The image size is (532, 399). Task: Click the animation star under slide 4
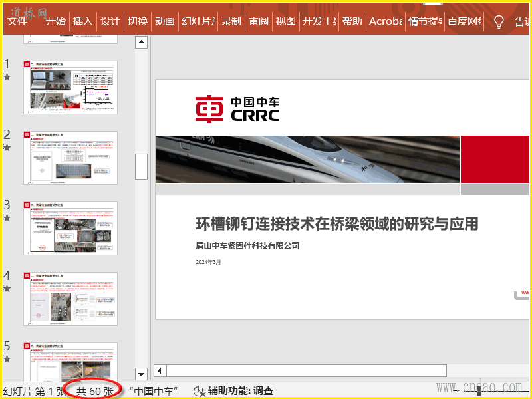(7, 289)
